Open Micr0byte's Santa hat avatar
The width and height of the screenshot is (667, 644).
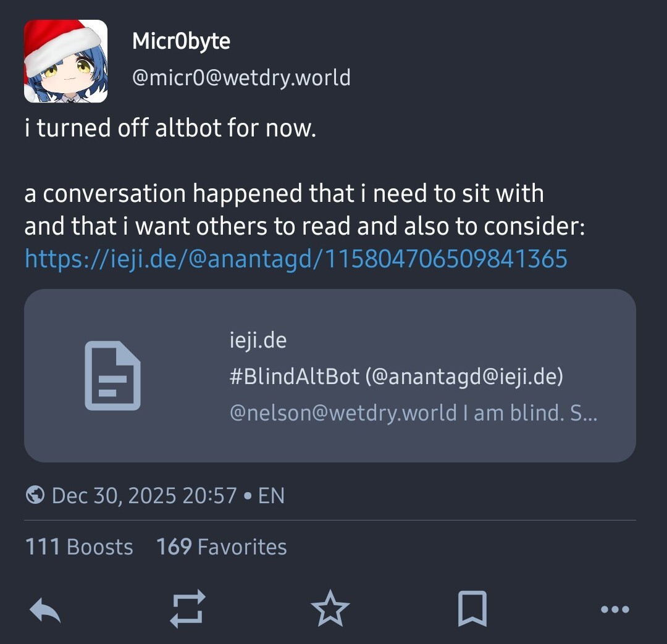pyautogui.click(x=65, y=61)
